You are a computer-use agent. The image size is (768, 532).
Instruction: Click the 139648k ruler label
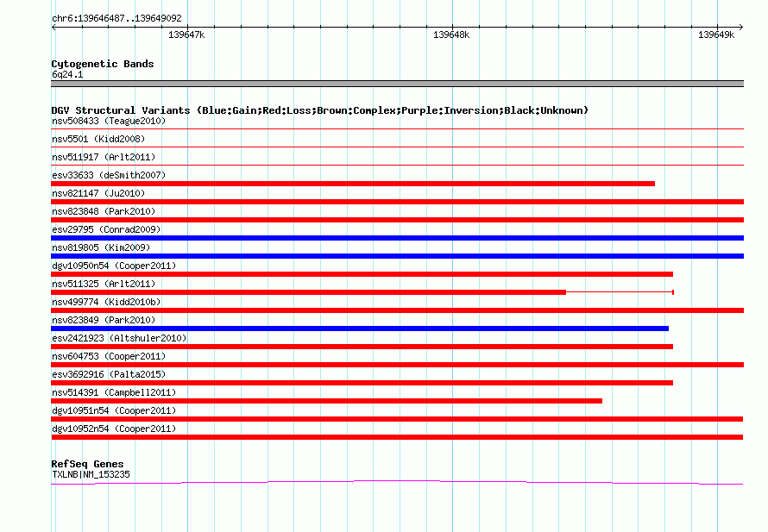coord(451,34)
